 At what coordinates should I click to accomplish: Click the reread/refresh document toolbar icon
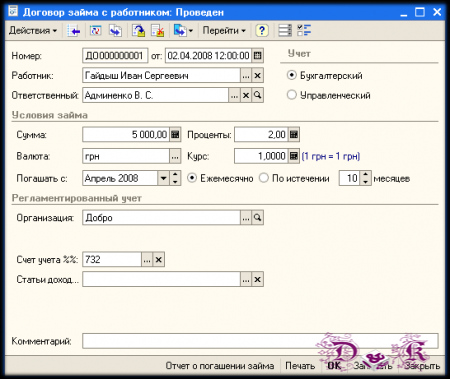[x=95, y=31]
